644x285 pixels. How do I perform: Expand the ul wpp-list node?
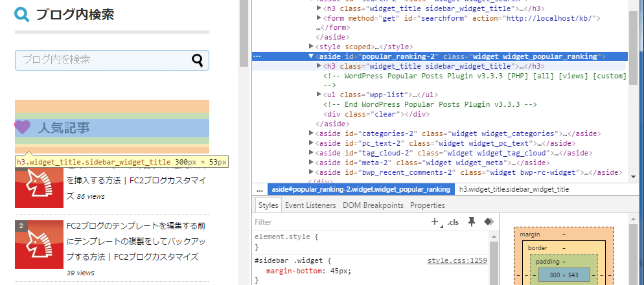(319, 95)
